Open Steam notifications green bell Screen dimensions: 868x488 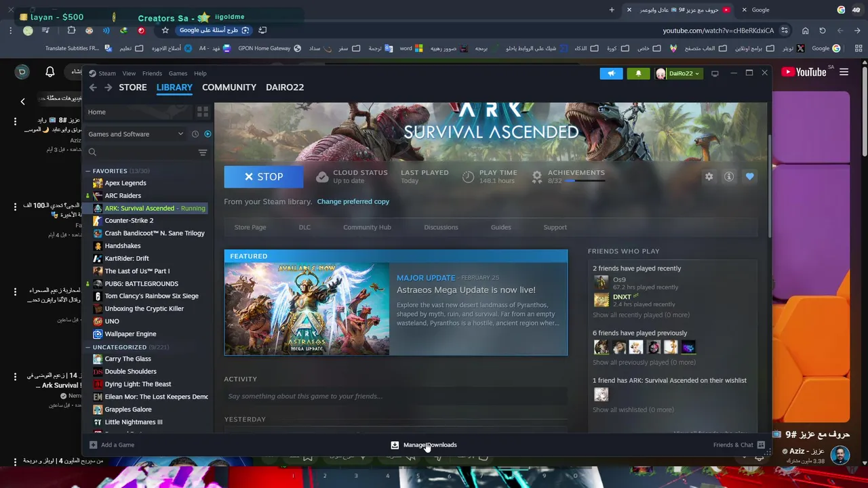point(638,73)
